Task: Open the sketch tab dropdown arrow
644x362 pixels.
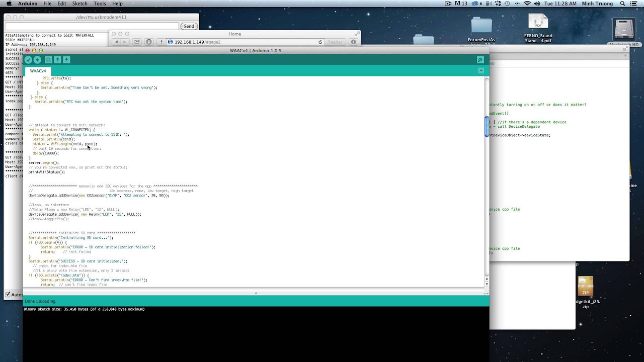Action: coord(480,70)
